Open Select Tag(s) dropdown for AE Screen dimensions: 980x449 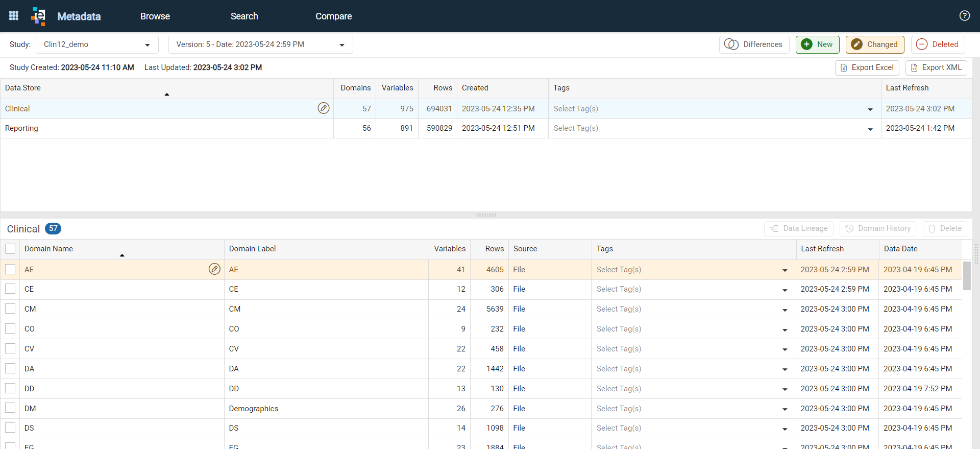click(x=693, y=270)
